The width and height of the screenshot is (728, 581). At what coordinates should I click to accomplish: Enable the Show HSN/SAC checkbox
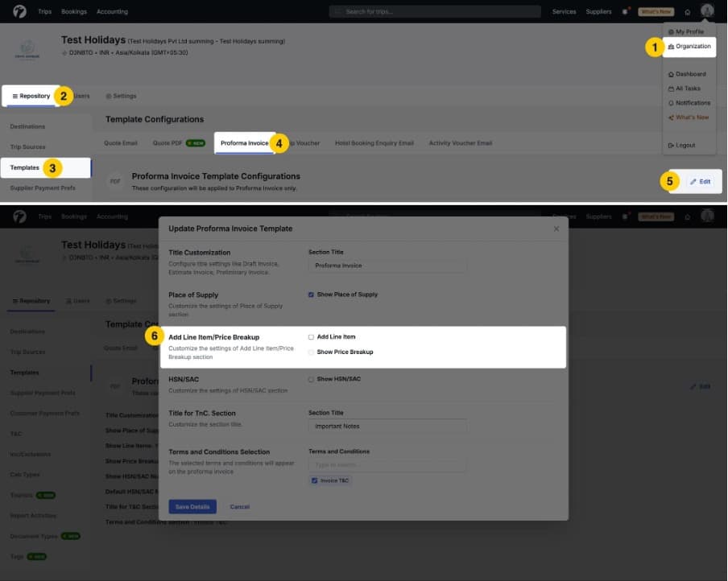tap(311, 379)
